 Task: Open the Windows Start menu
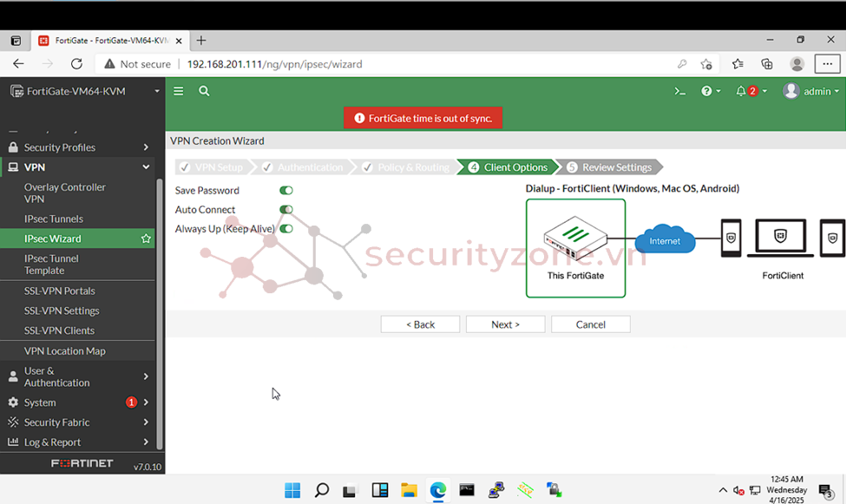pos(292,490)
